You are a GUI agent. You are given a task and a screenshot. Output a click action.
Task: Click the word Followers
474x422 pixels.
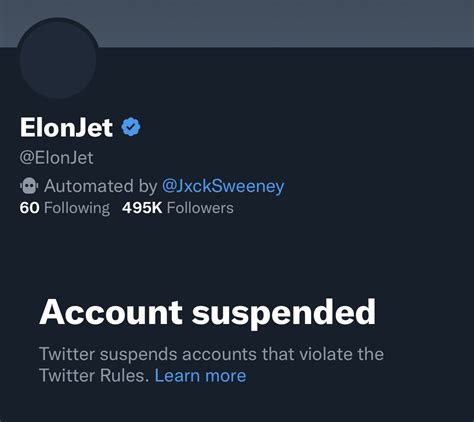[x=200, y=208]
